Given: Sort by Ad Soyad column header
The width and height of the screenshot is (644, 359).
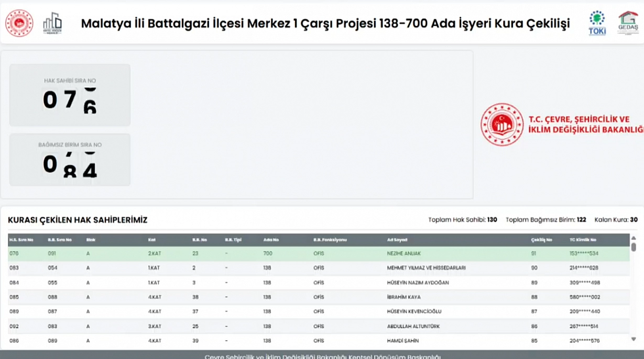Looking at the screenshot, I should [x=397, y=240].
